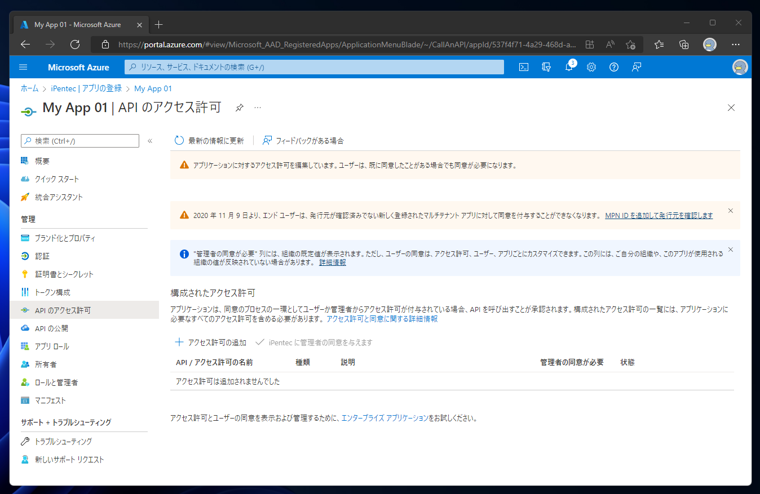Screen dimensions: 760x494
Task: Close the My App 01 blade
Action: click(731, 108)
